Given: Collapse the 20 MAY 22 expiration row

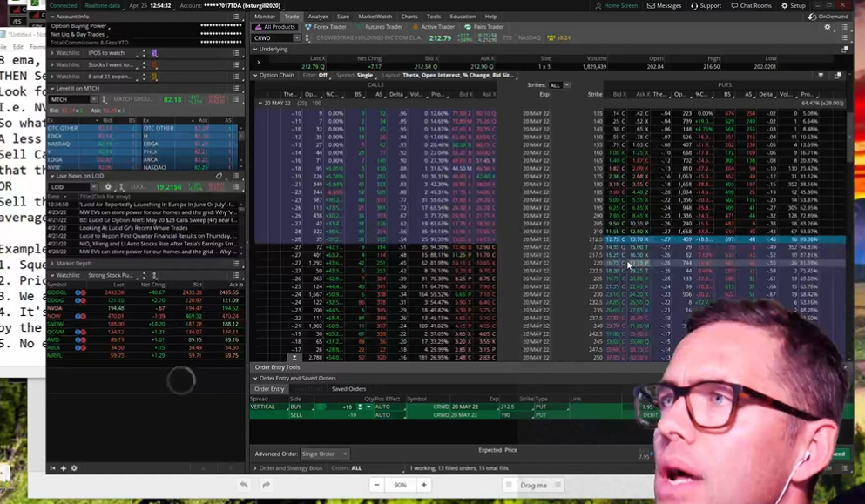Looking at the screenshot, I should [x=260, y=103].
